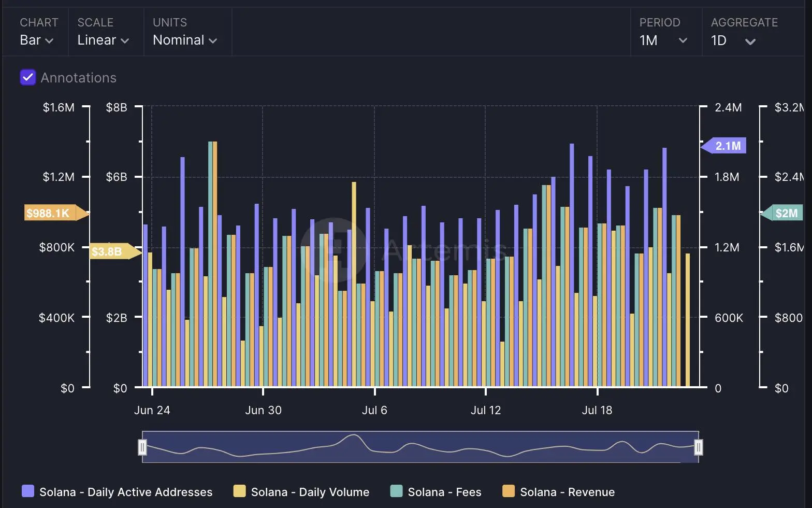The height and width of the screenshot is (508, 812).
Task: Expand the Scale Linear dropdown
Action: [103, 40]
